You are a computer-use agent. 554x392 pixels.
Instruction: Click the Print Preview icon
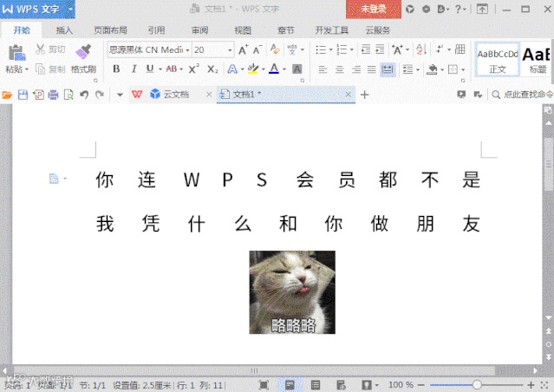pyautogui.click(x=68, y=95)
